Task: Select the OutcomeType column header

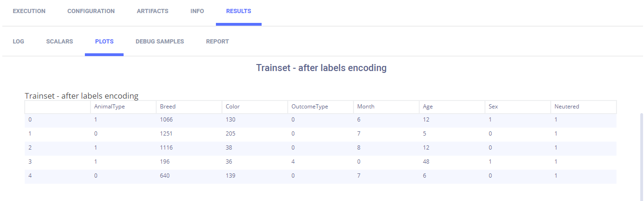Action: click(310, 107)
